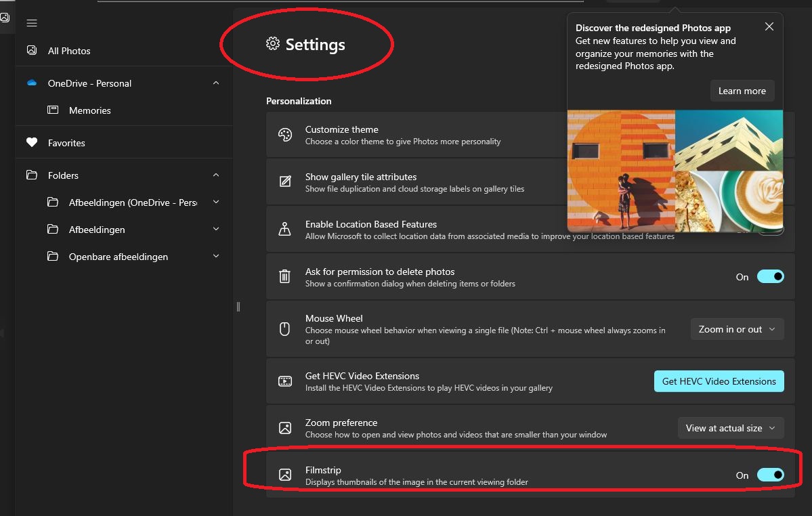Open the Mouse Wheel behavior dropdown
This screenshot has height=516, width=812.
click(737, 329)
